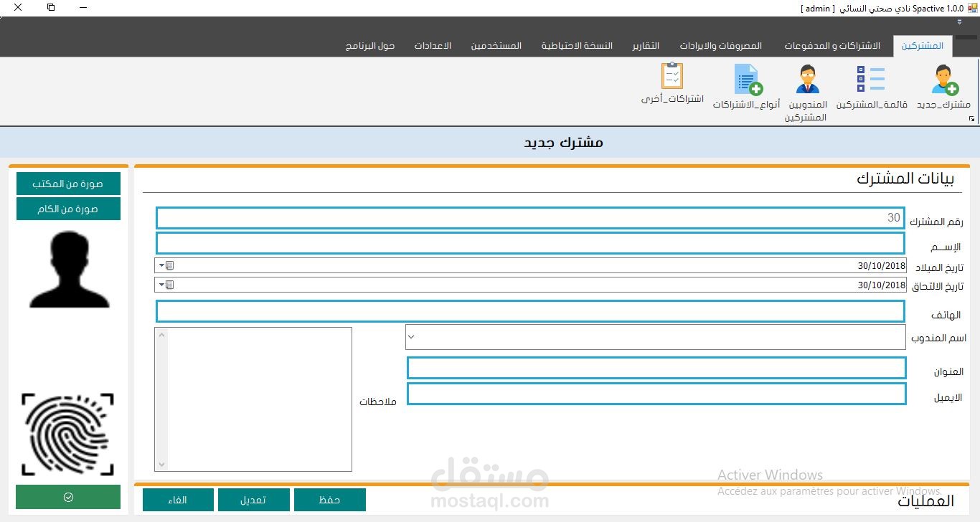Click the member placeholder photo thumbnail
Screen dimensions: 980x522
(x=67, y=267)
